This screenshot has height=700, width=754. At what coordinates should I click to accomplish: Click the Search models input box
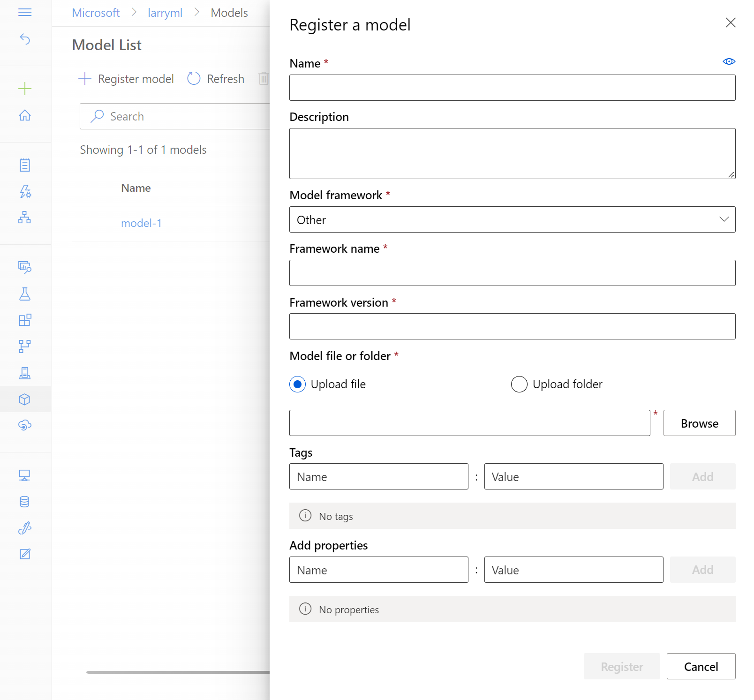175,116
